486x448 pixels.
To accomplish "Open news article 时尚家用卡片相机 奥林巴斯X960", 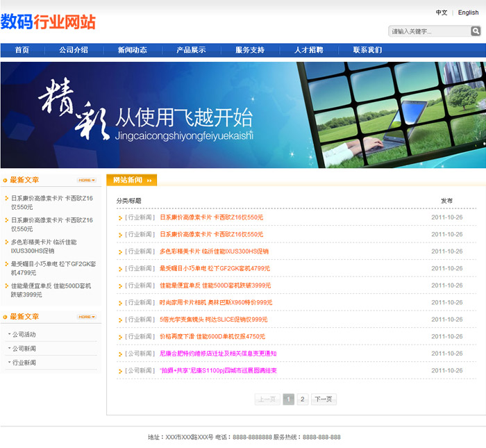I will pos(216,302).
